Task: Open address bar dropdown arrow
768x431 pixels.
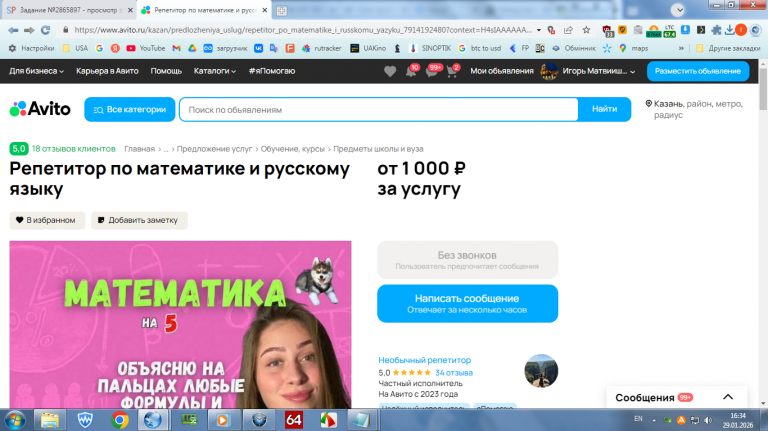Action: click(x=539, y=30)
